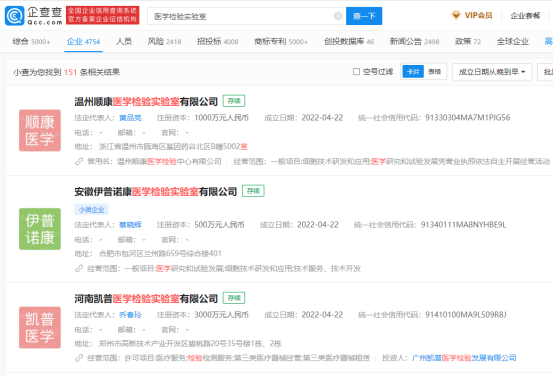Click link icon in 安徽伊普诺康 row
The height and width of the screenshot is (376, 554).
click(x=79, y=269)
